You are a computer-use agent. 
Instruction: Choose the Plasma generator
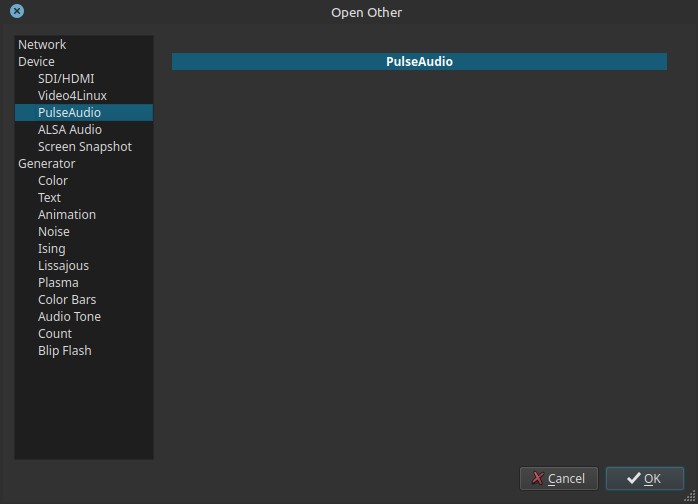(x=58, y=283)
